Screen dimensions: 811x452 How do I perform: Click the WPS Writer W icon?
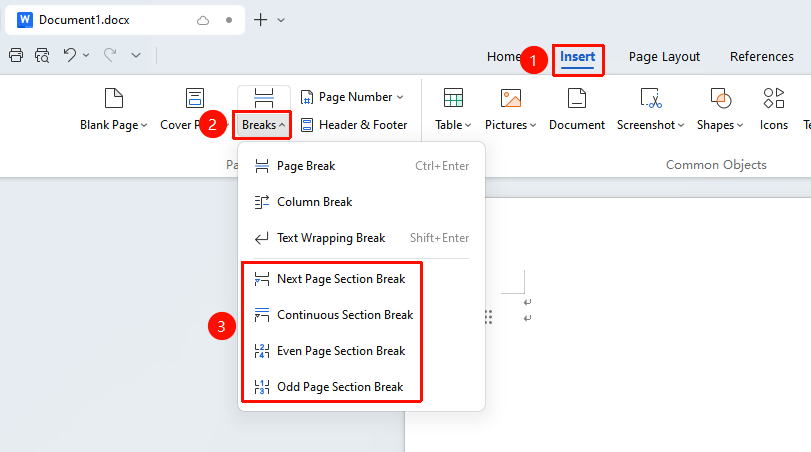(x=24, y=20)
